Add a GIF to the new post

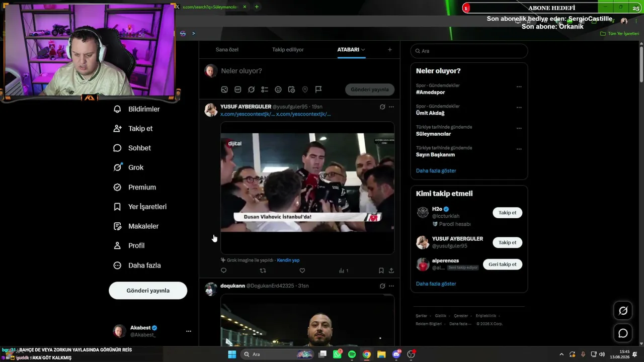pos(237,89)
